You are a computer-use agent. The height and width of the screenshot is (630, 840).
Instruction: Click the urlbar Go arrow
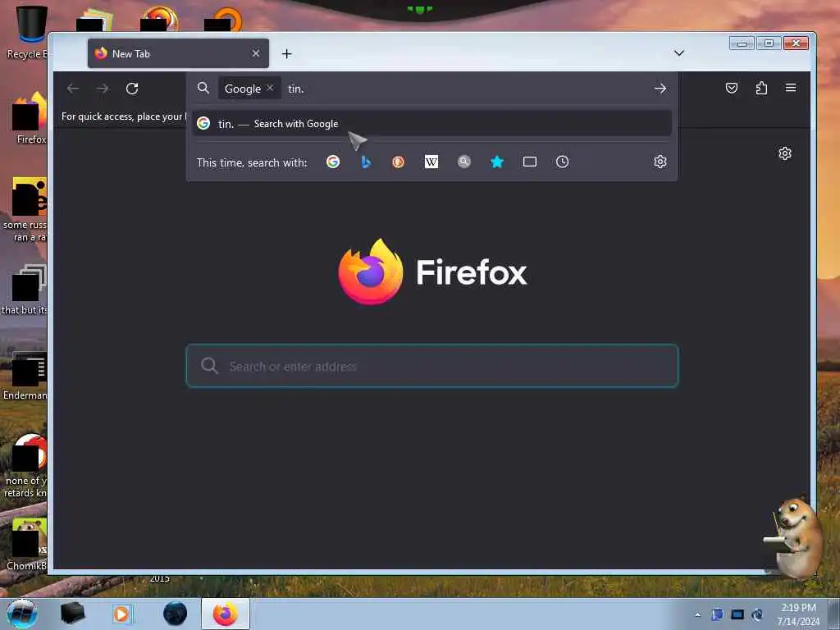click(x=660, y=89)
